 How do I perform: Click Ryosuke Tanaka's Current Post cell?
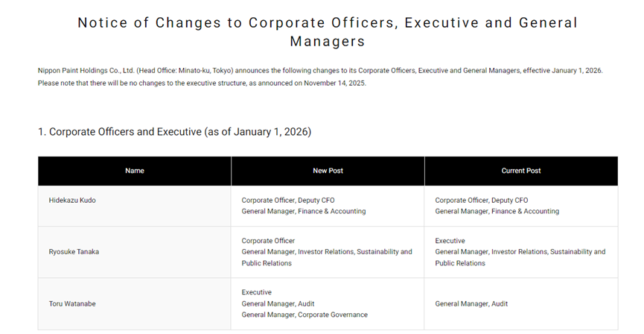[520, 252]
